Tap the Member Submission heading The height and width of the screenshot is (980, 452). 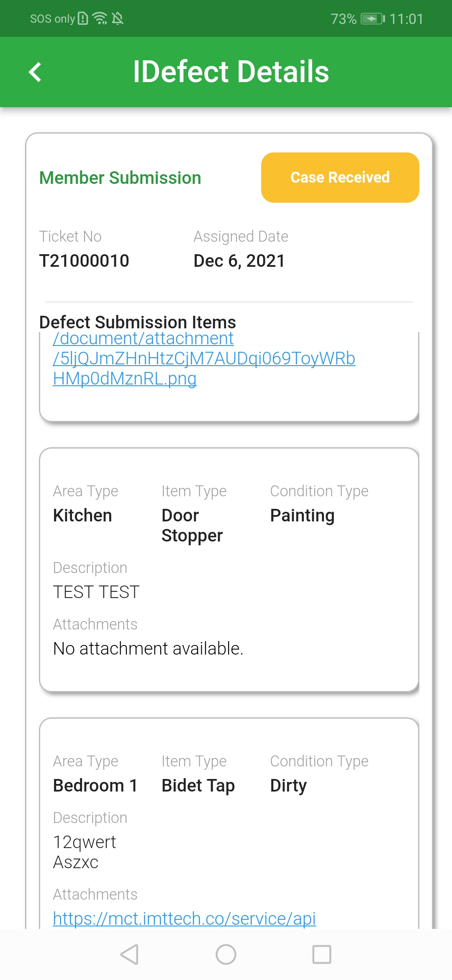point(120,178)
